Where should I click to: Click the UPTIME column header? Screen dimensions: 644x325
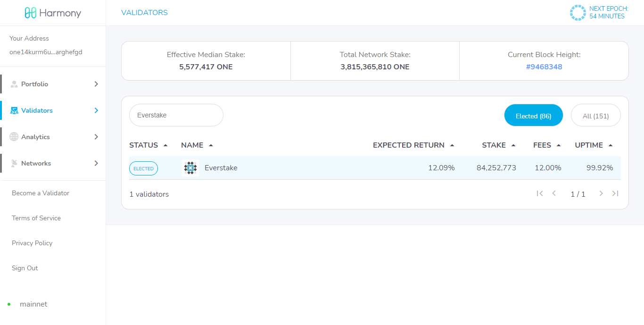(589, 145)
